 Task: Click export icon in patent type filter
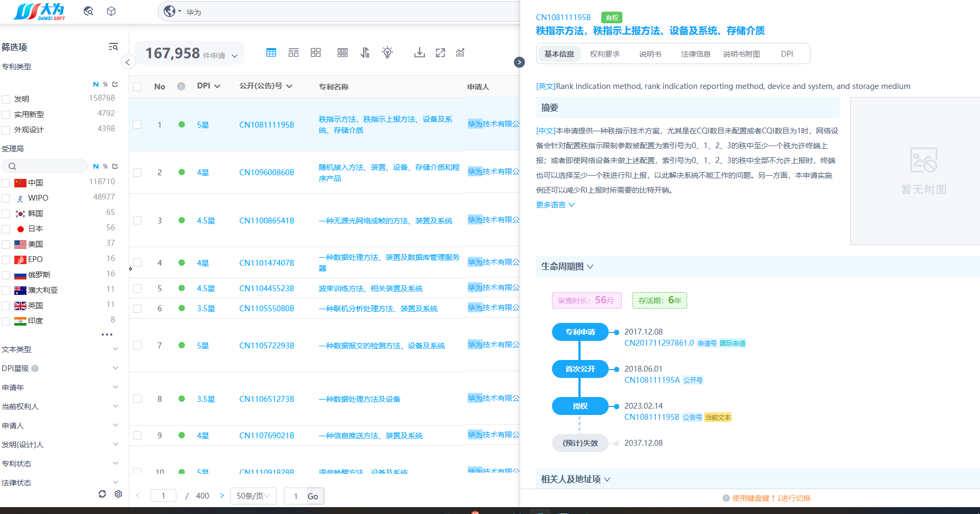click(115, 84)
